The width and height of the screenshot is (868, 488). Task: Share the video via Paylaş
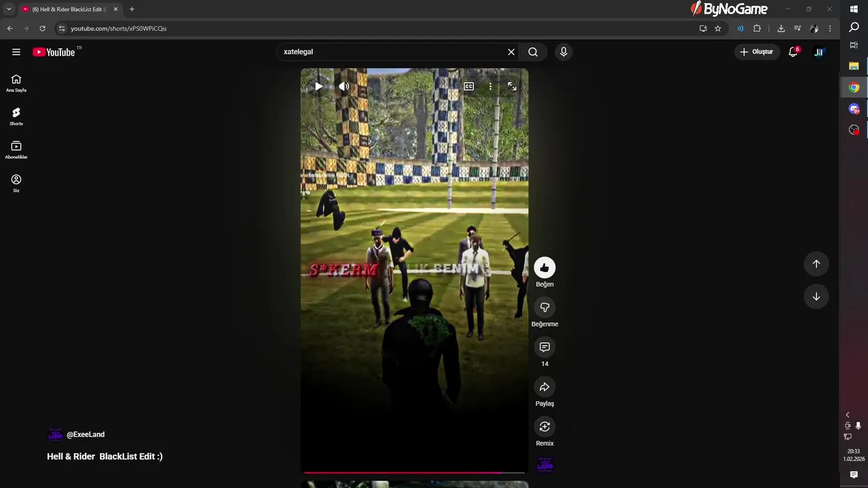pyautogui.click(x=545, y=387)
